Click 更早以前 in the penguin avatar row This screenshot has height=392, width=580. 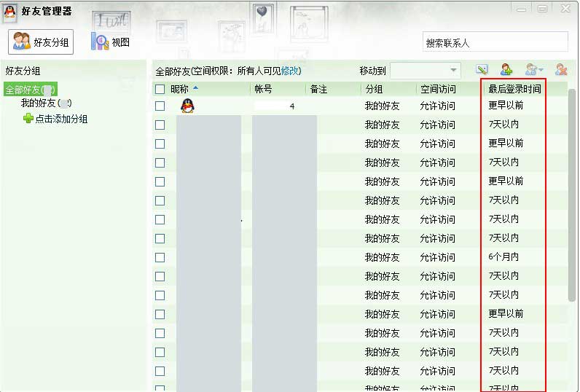tap(506, 106)
